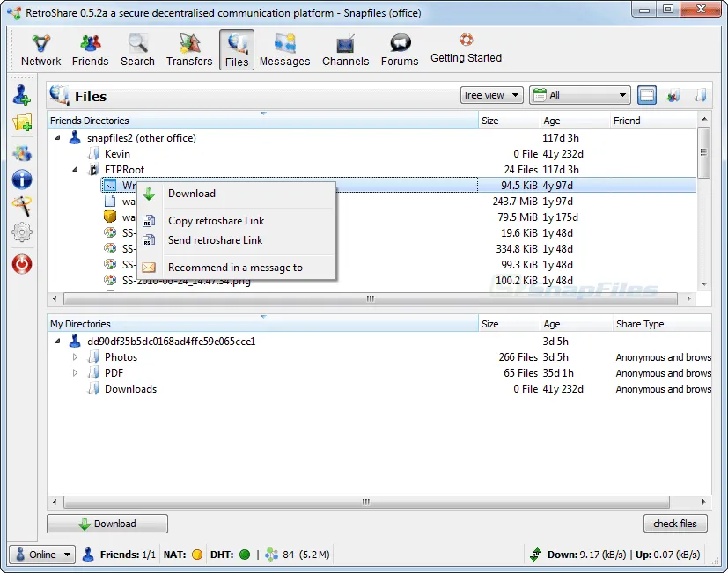Click the Files page header globe icon
728x573 pixels.
click(x=59, y=95)
